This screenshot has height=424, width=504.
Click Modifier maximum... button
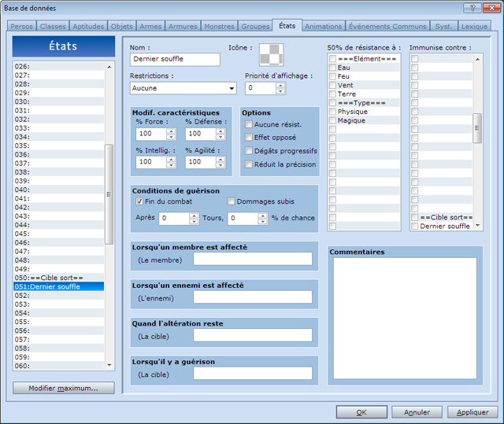pos(63,388)
